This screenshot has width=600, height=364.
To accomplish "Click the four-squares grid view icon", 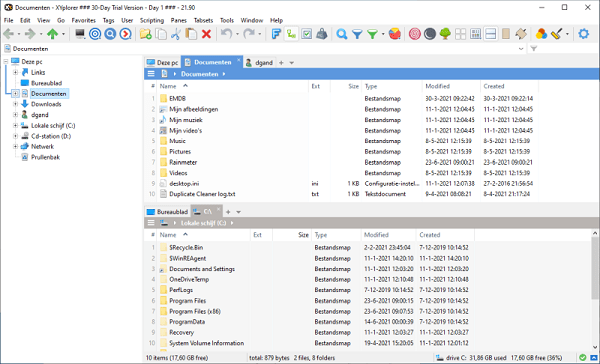I will coord(460,34).
